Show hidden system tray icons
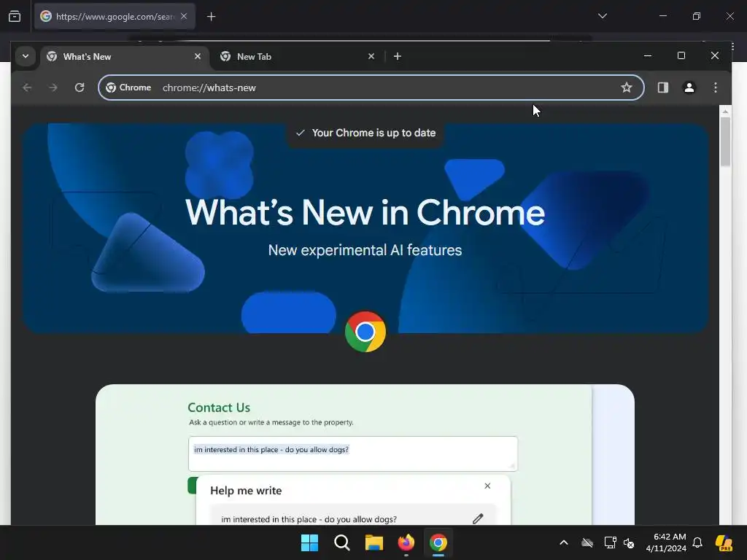The height and width of the screenshot is (560, 747). (564, 542)
